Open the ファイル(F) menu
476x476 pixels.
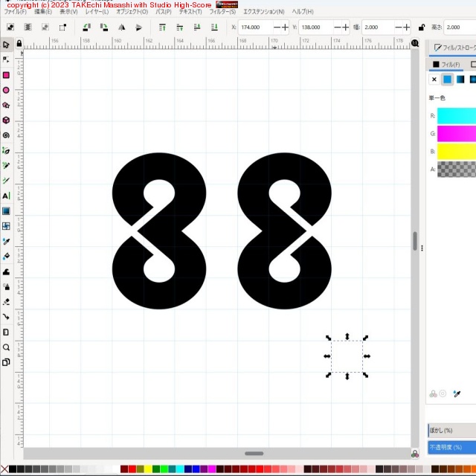[x=16, y=12]
